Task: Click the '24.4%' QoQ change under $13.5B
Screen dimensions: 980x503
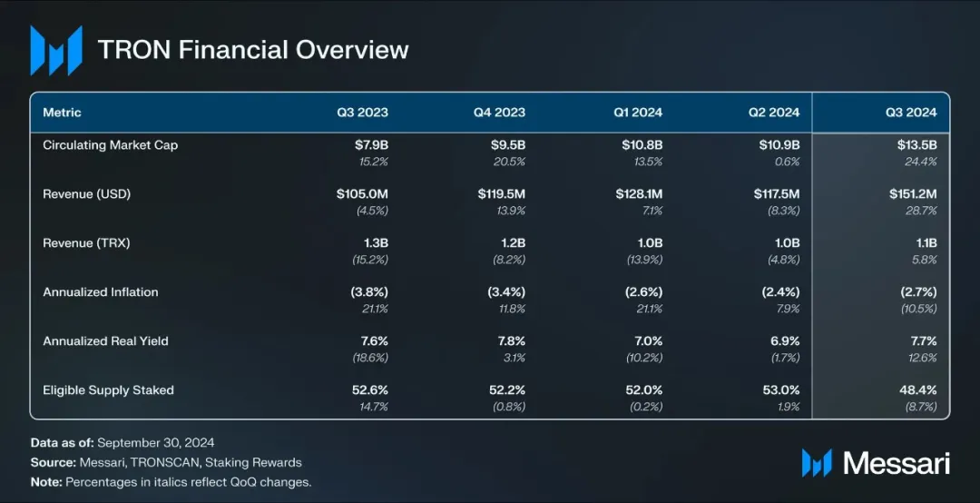Action: (x=921, y=162)
